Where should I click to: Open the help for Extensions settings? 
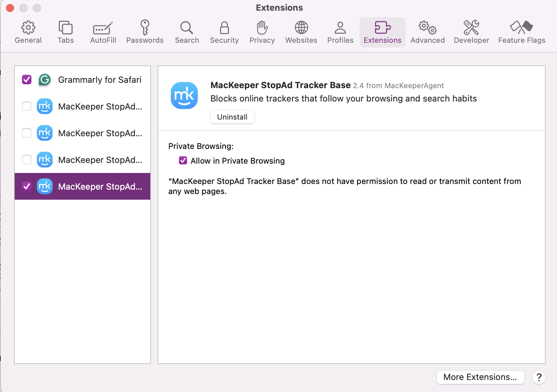[x=539, y=377]
